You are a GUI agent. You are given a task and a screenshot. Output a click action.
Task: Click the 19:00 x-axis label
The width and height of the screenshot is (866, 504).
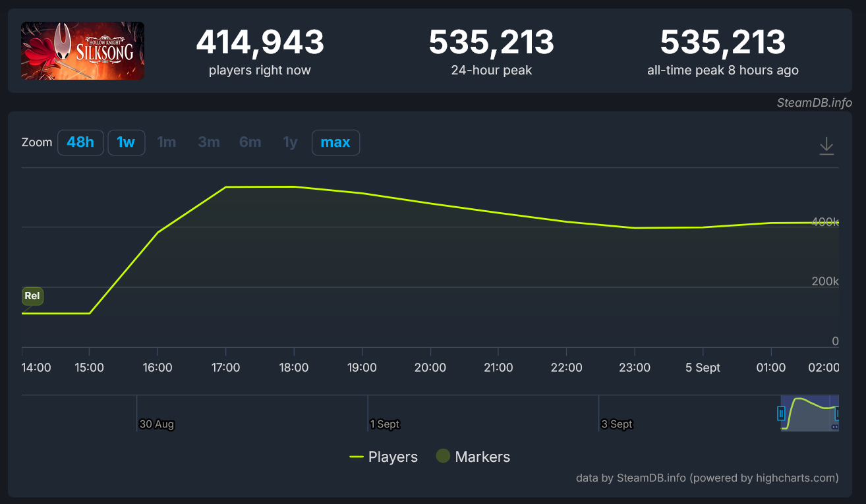362,368
